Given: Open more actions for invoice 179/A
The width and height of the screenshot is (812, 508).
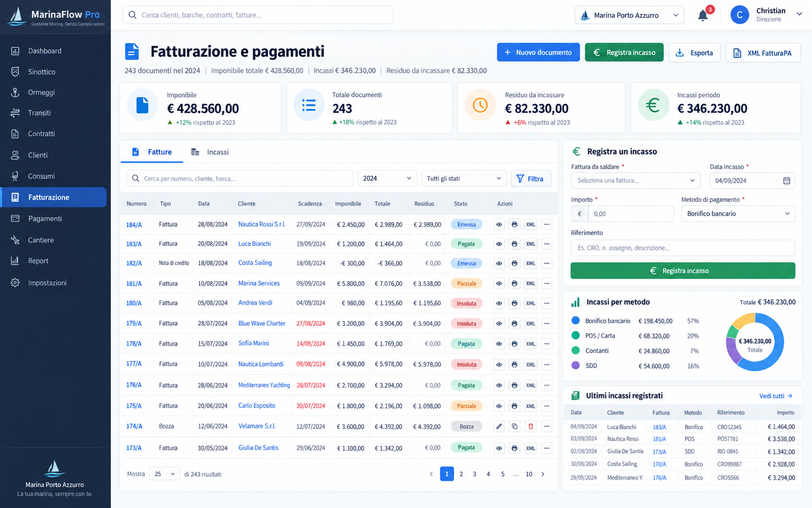Looking at the screenshot, I should click(x=547, y=323).
